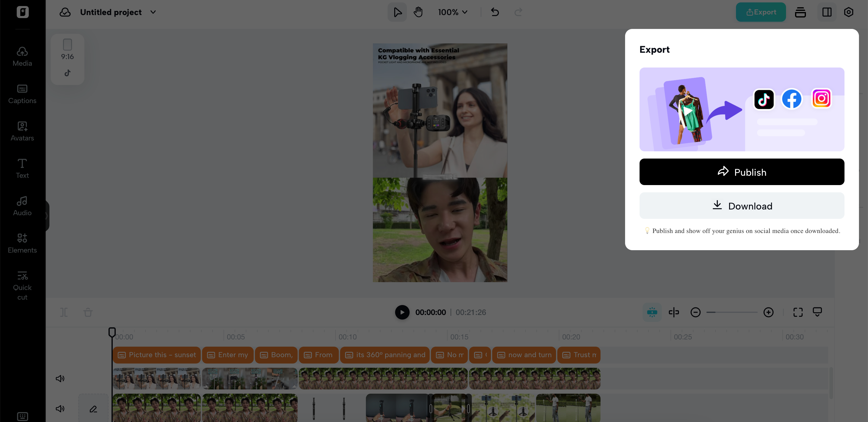Select the hand pan tool
Viewport: 868px width, 422px height.
click(418, 12)
